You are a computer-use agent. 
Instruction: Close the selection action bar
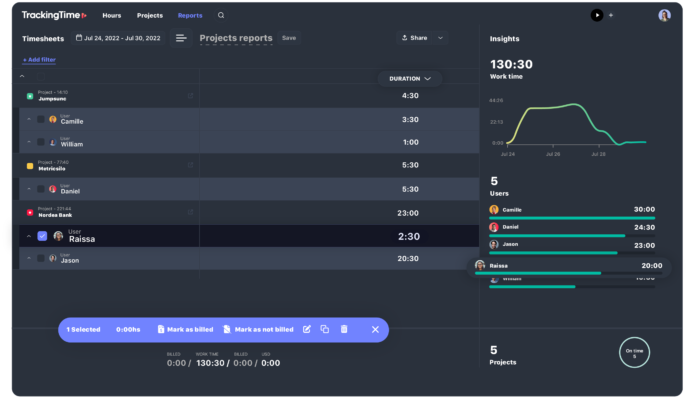[x=375, y=330]
